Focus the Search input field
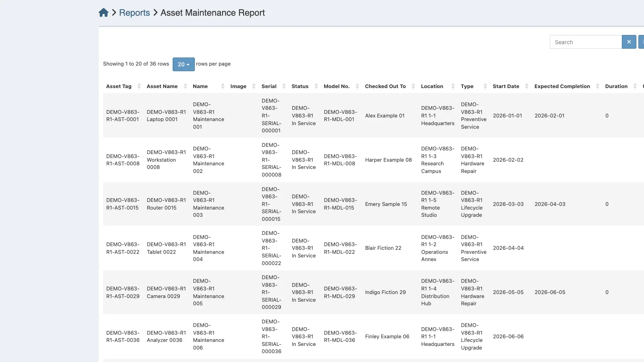644x362 pixels. [586, 42]
